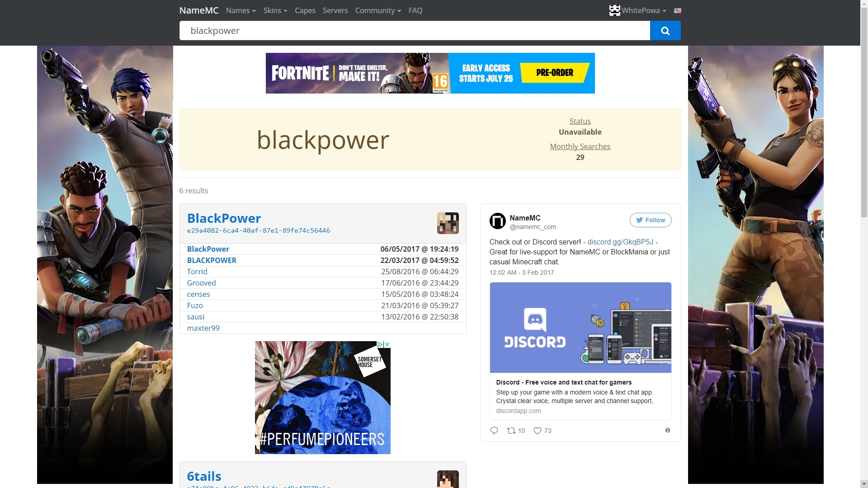
Task: Click the US flag language icon
Action: [x=677, y=10]
